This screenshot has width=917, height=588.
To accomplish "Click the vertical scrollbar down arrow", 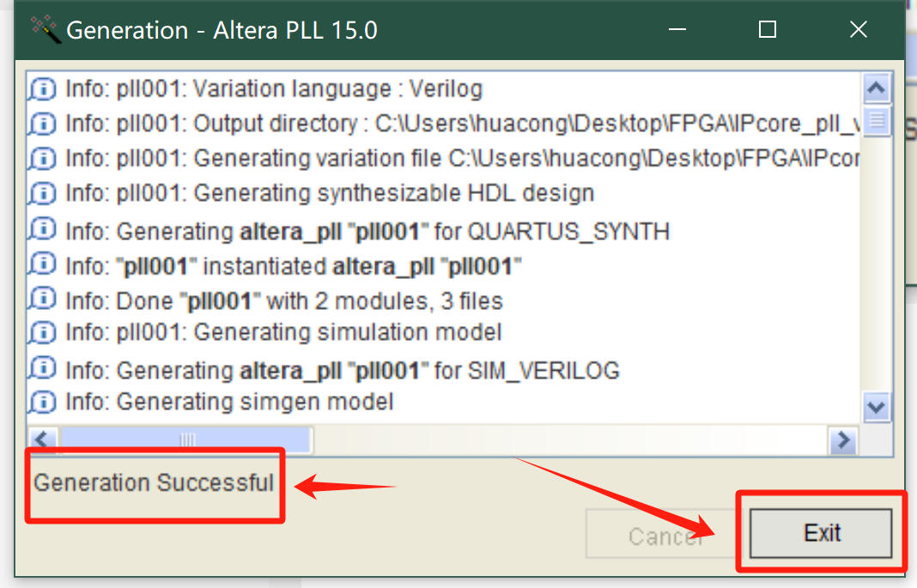I will [877, 406].
